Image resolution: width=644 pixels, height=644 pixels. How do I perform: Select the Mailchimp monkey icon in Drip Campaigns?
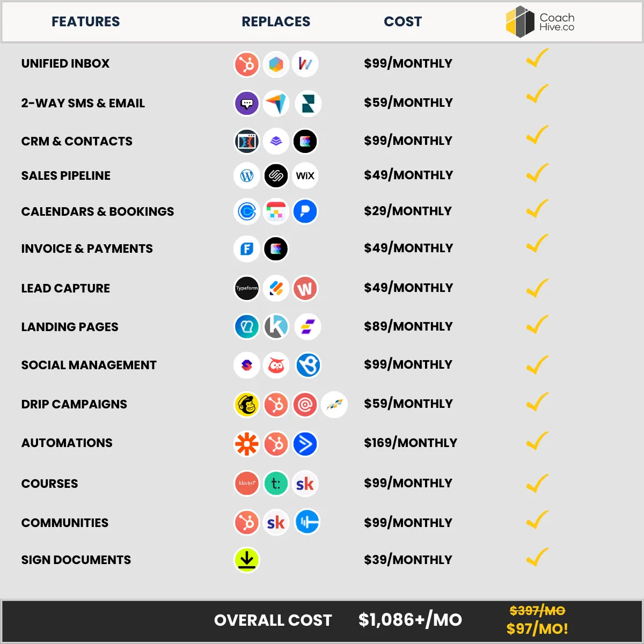247,405
